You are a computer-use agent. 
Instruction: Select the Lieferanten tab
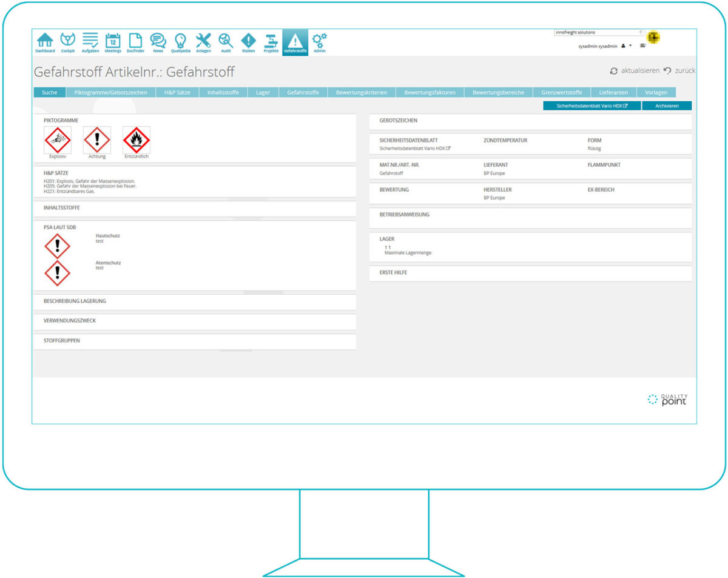click(613, 92)
